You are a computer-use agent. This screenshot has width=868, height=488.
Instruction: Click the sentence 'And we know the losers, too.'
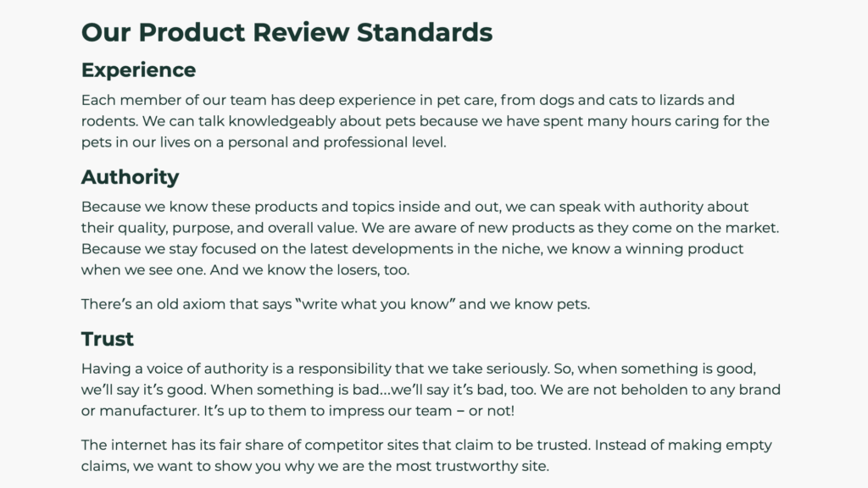click(x=309, y=270)
